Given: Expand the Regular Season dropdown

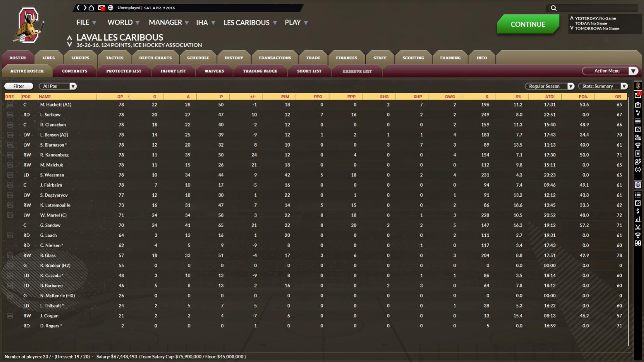Looking at the screenshot, I should 549,86.
